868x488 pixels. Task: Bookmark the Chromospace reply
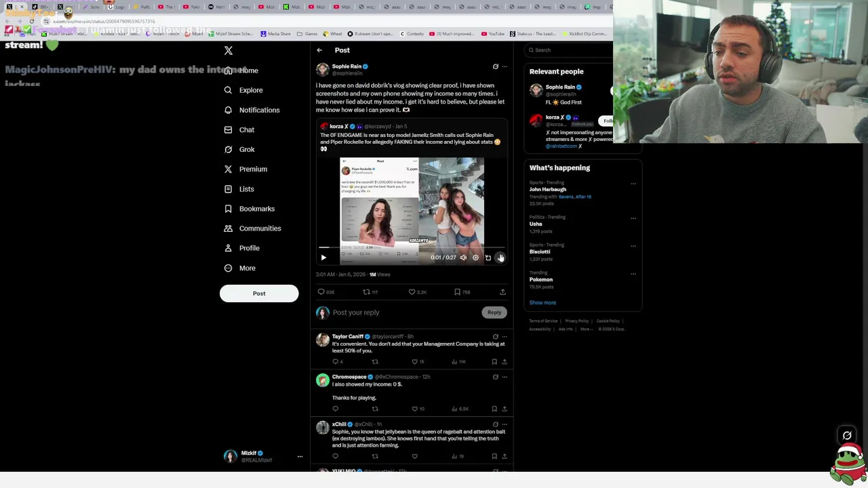pyautogui.click(x=494, y=409)
